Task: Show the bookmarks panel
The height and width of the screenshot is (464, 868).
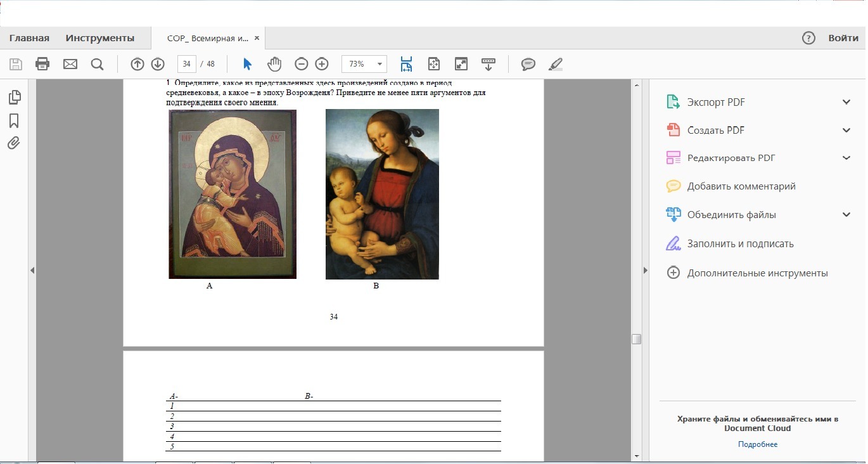Action: click(14, 120)
